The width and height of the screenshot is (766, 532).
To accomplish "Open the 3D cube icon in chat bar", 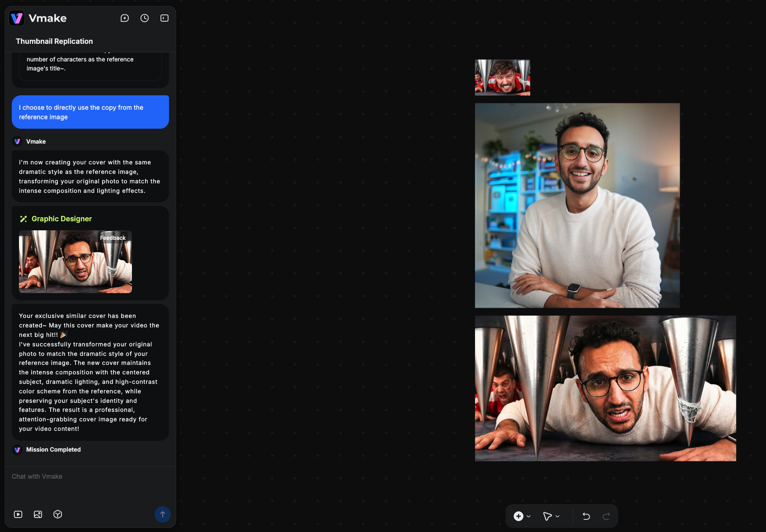I will tap(58, 514).
